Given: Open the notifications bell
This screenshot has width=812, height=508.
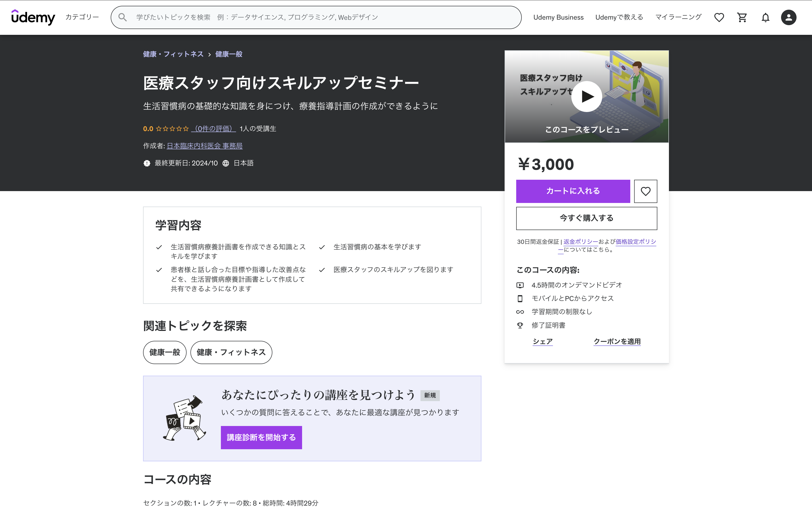Looking at the screenshot, I should pos(765,17).
